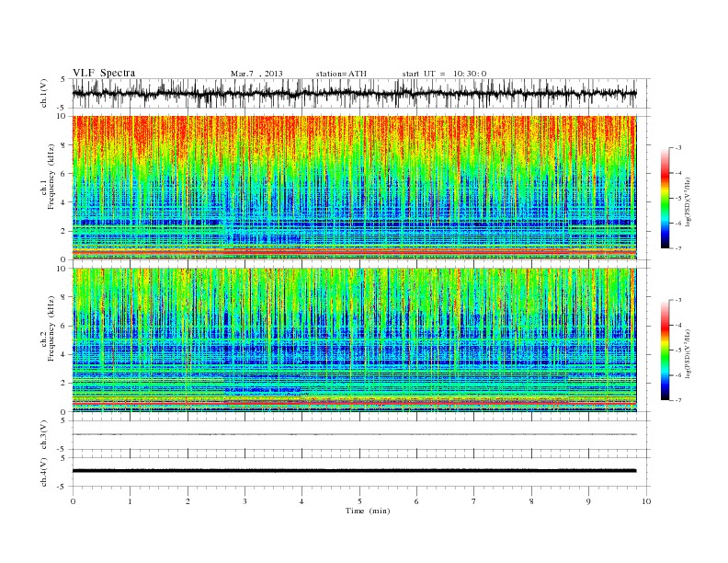
Task: Click the "start UT = 10:30:0" header text
Action: pos(444,74)
